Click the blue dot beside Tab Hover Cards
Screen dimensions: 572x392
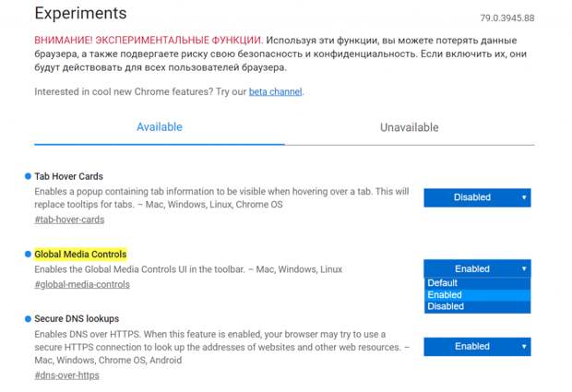tap(28, 176)
